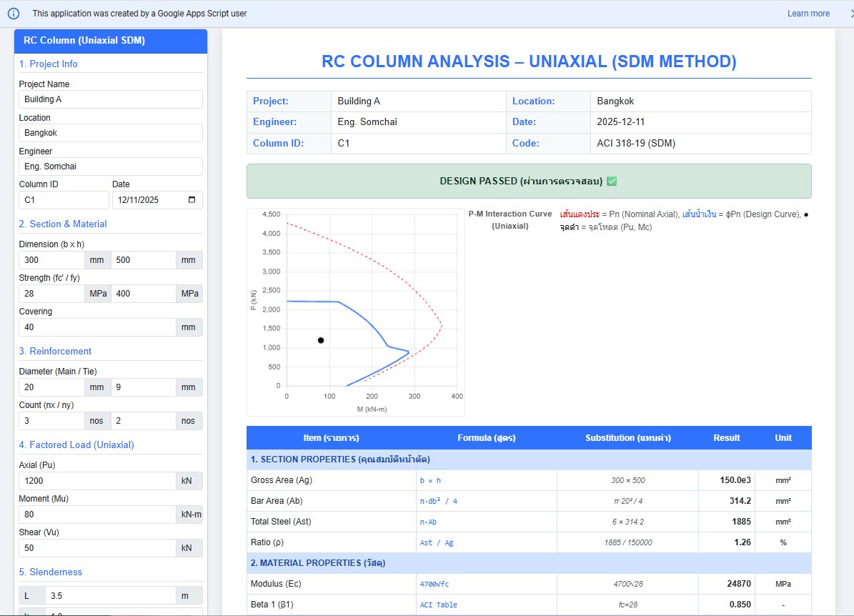Edit the Axial (Pu) load field

97,481
